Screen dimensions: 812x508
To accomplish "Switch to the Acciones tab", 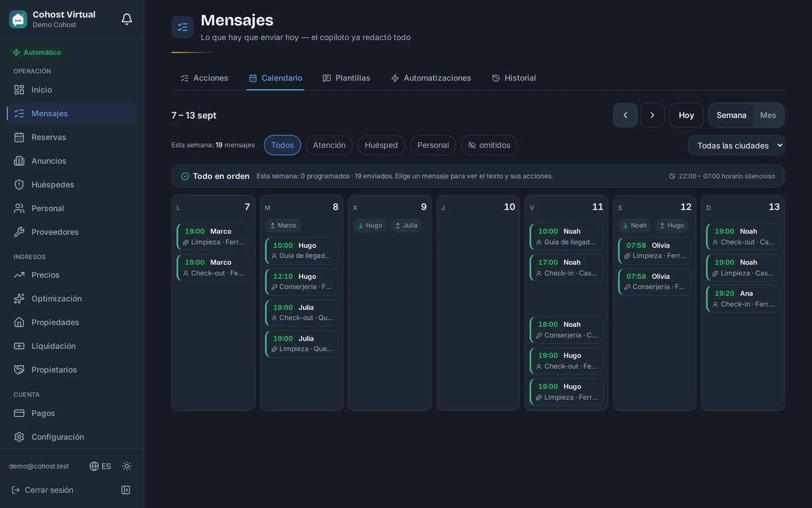I will tap(204, 78).
